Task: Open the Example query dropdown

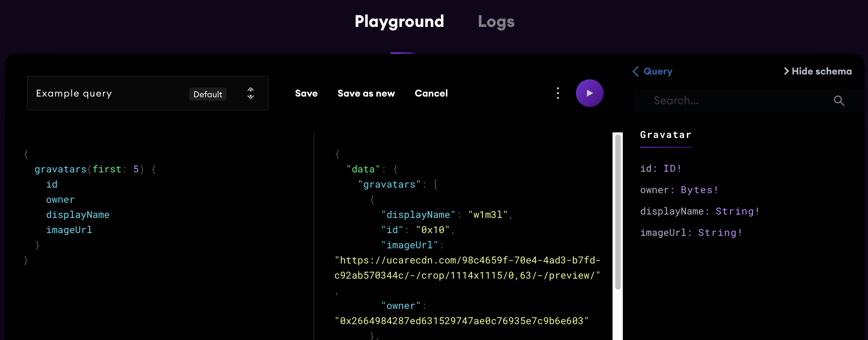Action: click(148, 93)
